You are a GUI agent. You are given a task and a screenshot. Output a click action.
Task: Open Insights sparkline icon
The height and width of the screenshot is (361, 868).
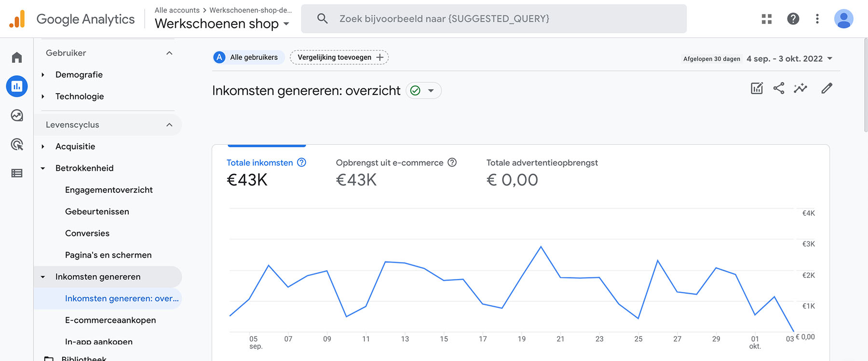point(800,88)
